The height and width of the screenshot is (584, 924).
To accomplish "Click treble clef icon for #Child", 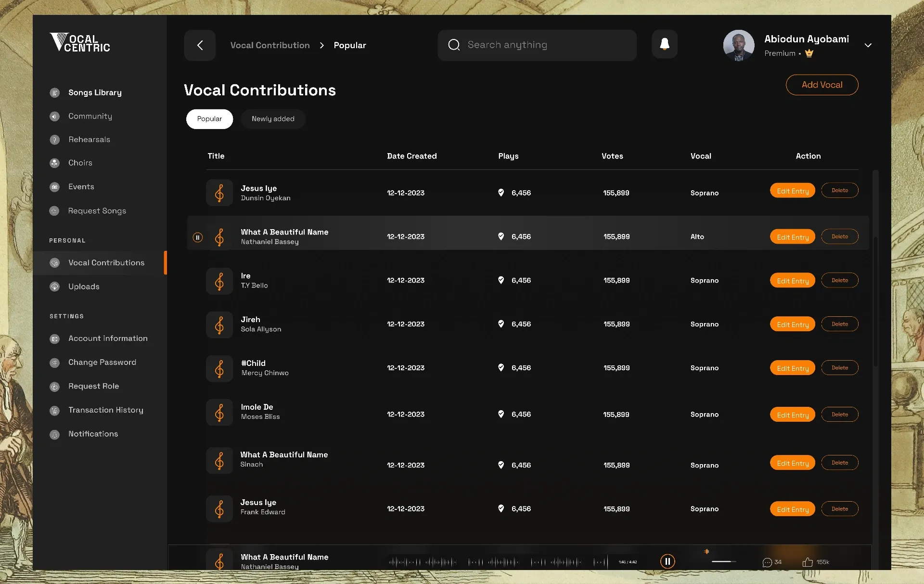I will [219, 369].
